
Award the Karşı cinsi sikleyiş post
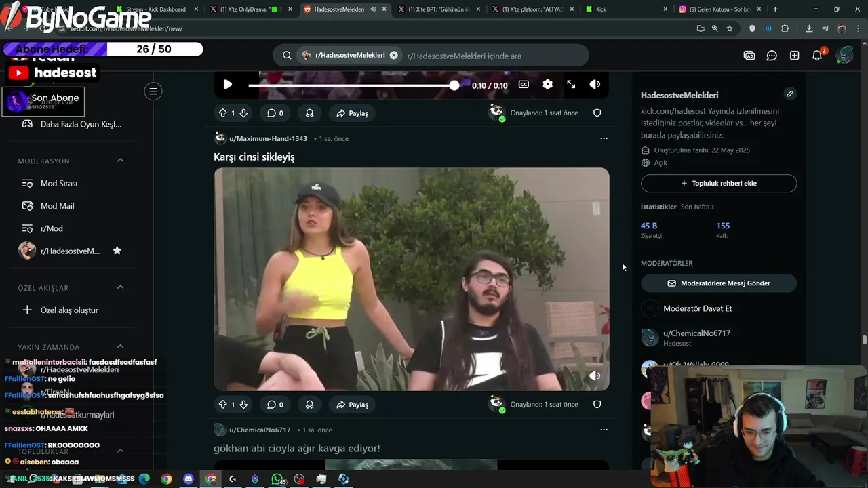click(309, 405)
